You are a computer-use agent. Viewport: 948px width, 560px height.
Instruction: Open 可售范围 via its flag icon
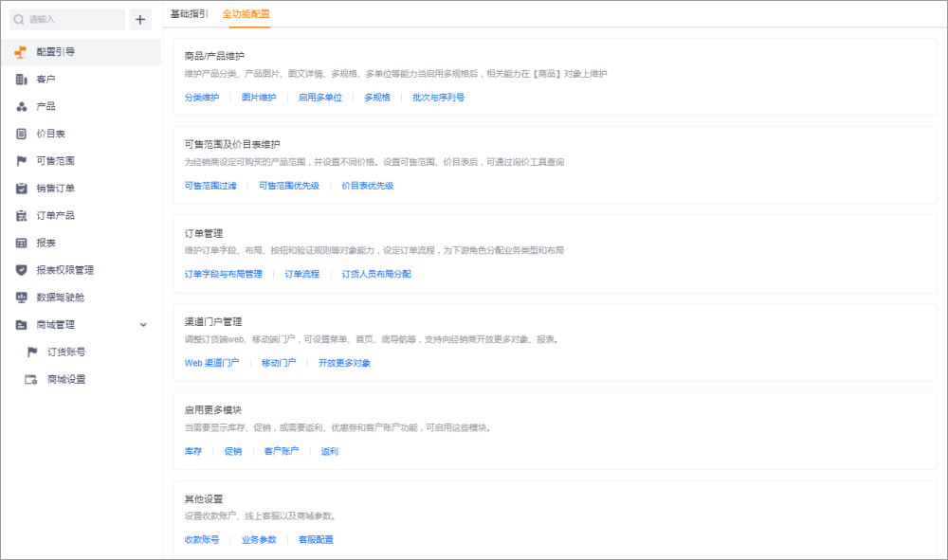21,161
